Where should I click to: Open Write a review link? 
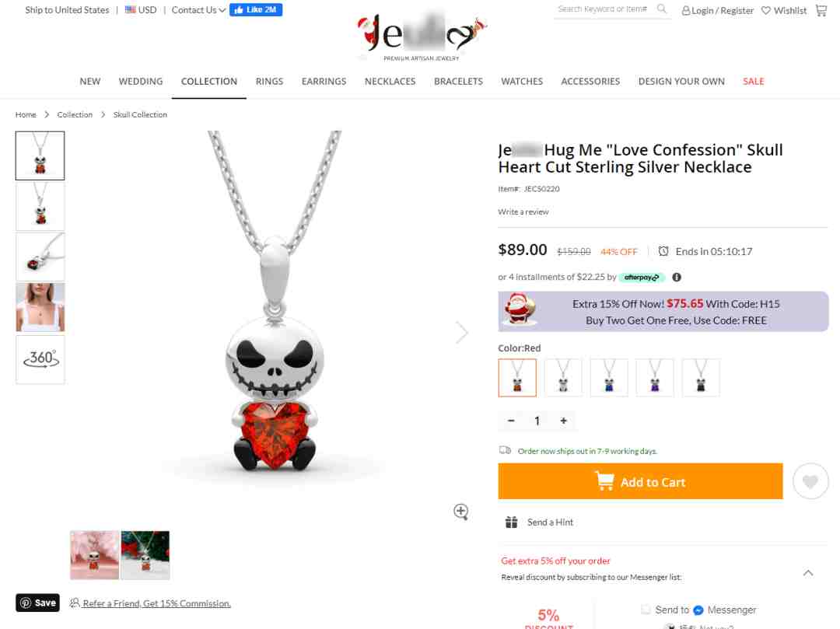point(523,212)
